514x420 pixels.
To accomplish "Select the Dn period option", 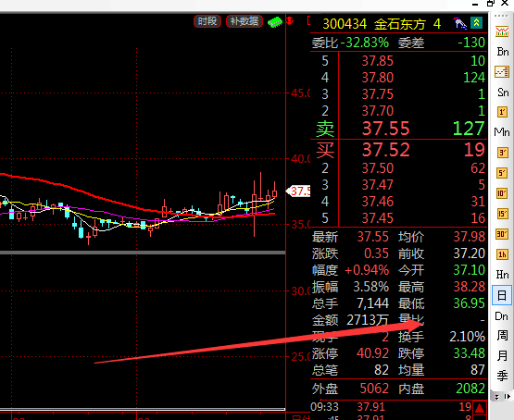I will point(502,316).
